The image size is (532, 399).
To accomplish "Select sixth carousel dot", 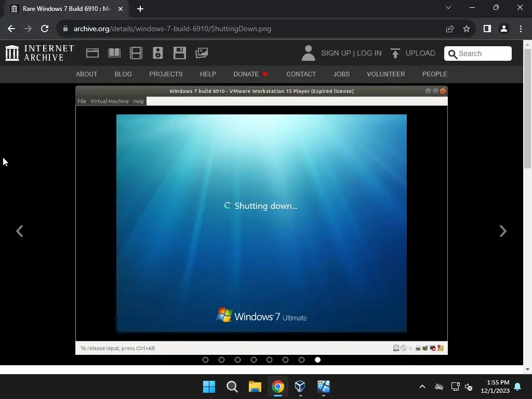I will click(285, 360).
